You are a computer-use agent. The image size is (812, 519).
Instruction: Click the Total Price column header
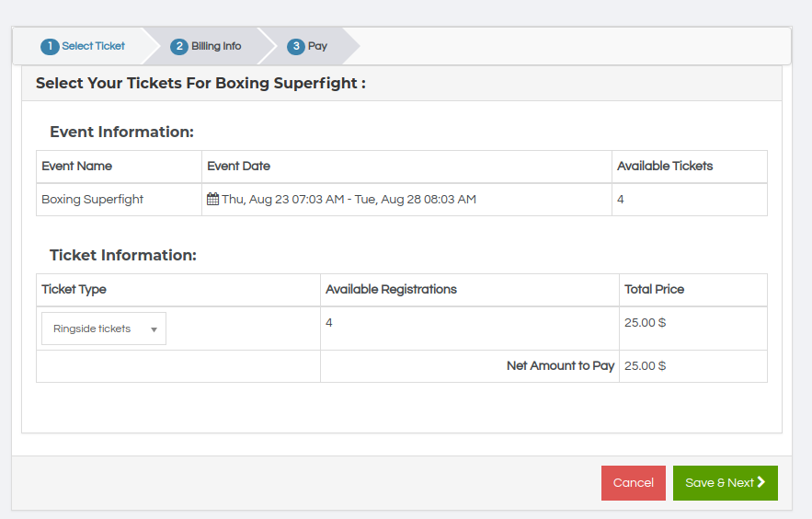pos(655,289)
